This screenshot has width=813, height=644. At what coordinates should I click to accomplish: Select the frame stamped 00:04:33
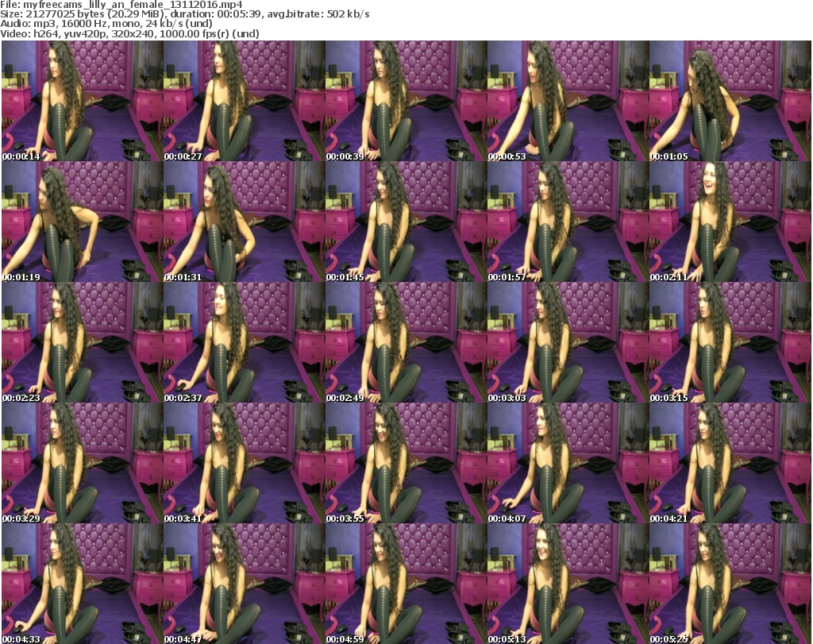pyautogui.click(x=82, y=584)
